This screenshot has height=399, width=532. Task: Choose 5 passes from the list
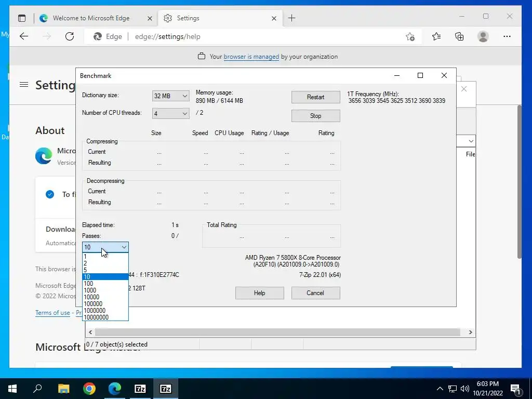105,270
